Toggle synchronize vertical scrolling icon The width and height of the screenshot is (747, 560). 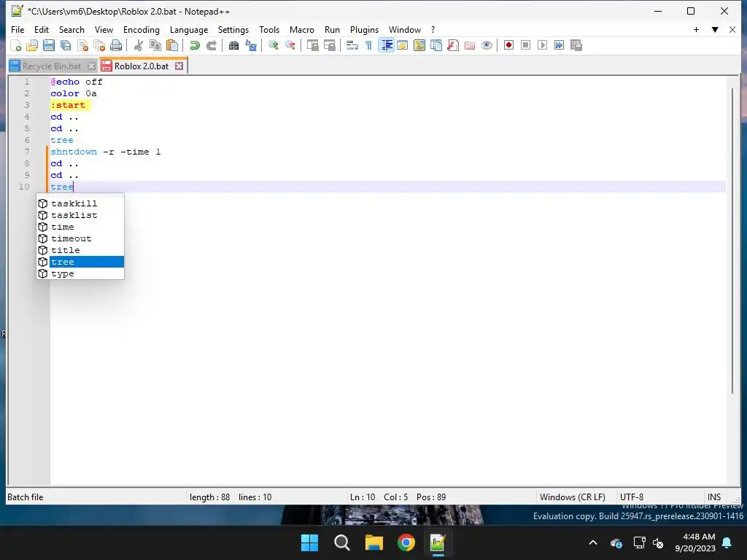(312, 45)
